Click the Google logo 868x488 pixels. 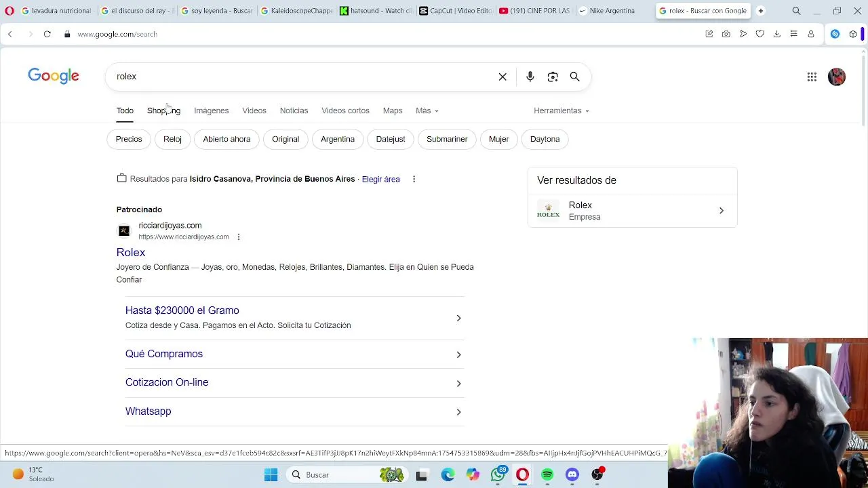[54, 76]
